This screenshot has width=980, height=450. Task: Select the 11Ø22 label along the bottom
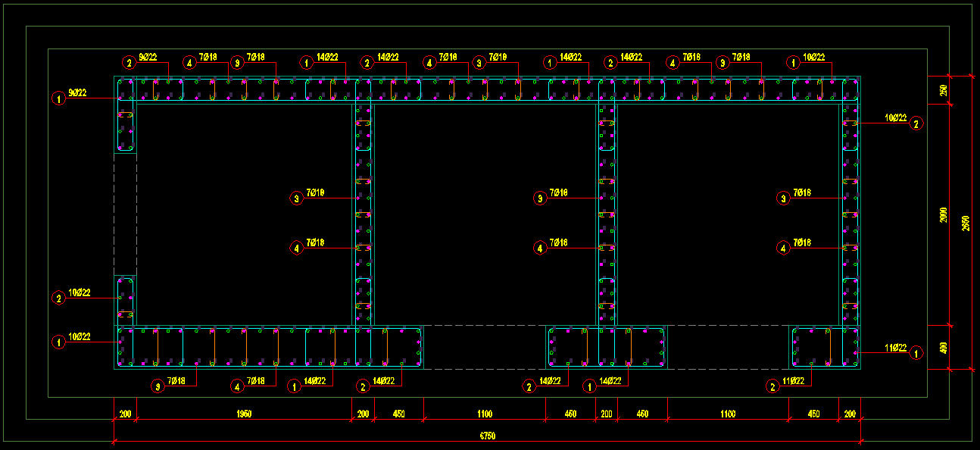(792, 381)
